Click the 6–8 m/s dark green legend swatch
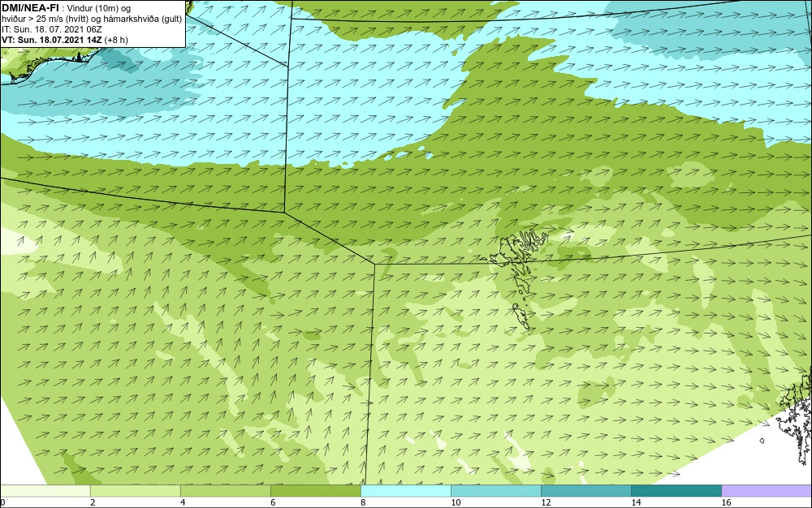 coord(315,491)
